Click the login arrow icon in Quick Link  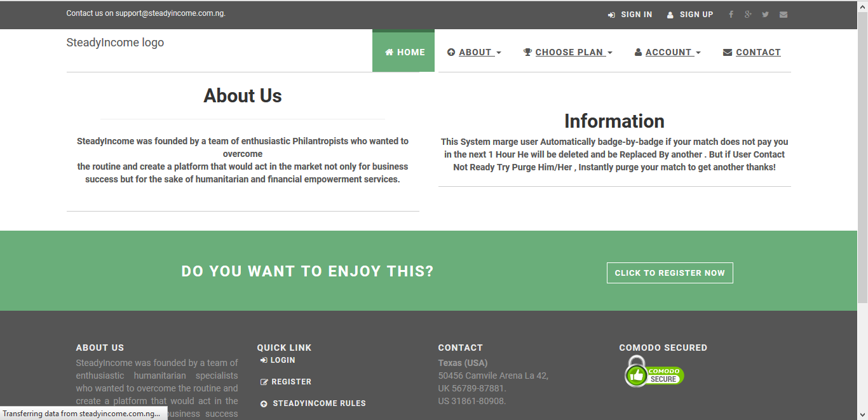point(264,360)
